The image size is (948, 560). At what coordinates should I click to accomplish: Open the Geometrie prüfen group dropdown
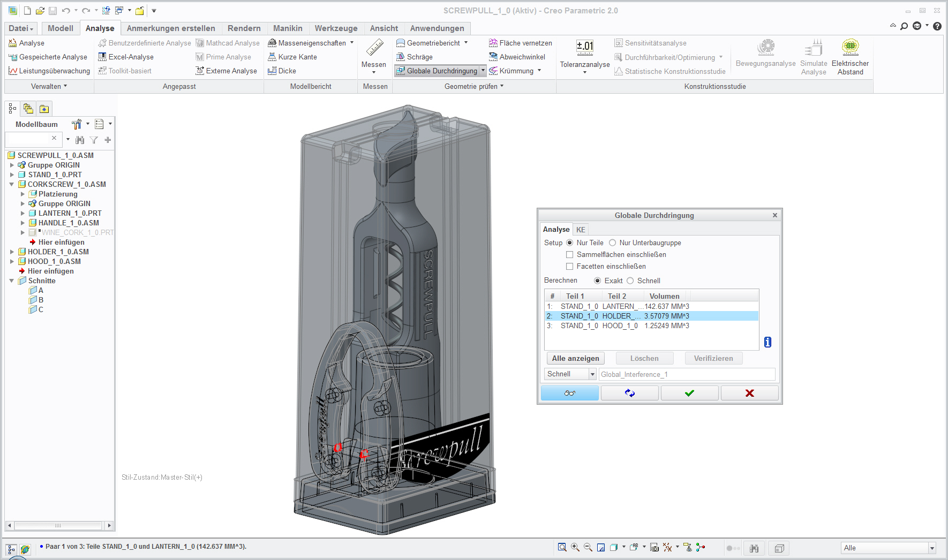point(474,86)
